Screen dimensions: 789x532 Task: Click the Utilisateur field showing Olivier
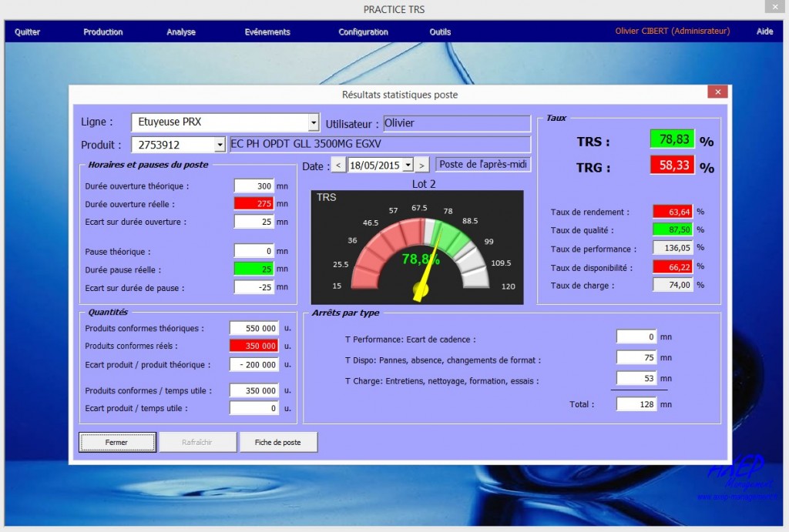point(457,123)
